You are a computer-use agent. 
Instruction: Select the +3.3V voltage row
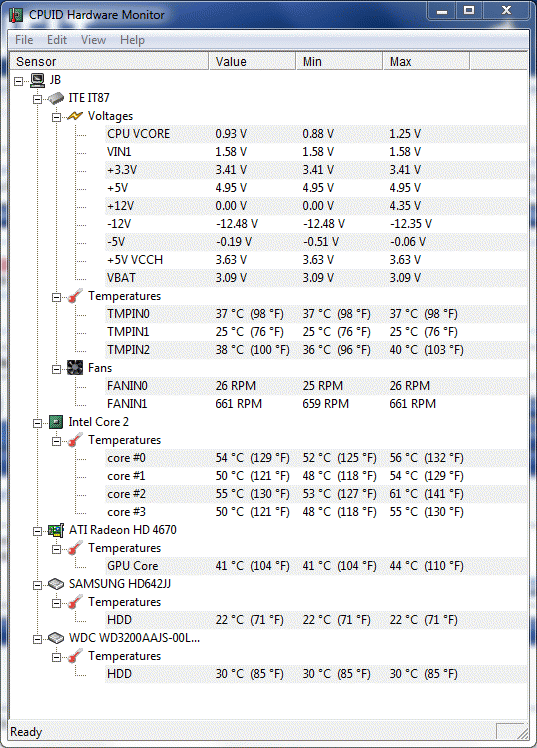316,170
